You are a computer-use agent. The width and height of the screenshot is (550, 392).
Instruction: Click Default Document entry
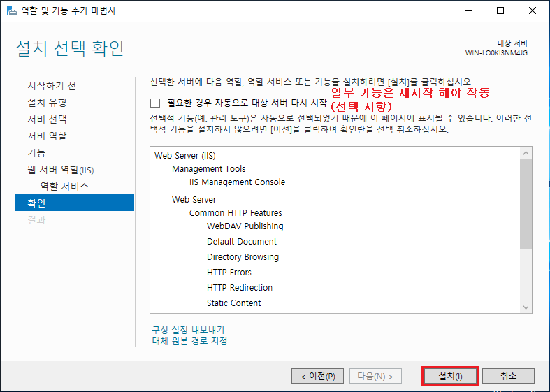point(242,242)
